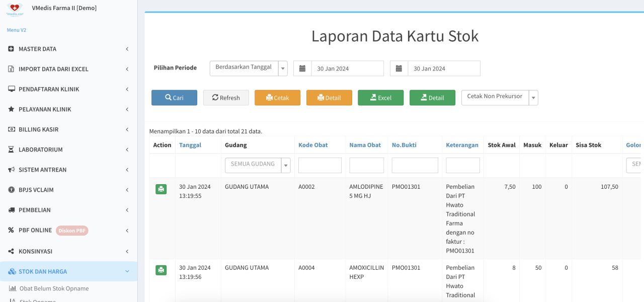Click the calendar icon beside end date
Image resolution: width=644 pixels, height=302 pixels.
(x=399, y=68)
